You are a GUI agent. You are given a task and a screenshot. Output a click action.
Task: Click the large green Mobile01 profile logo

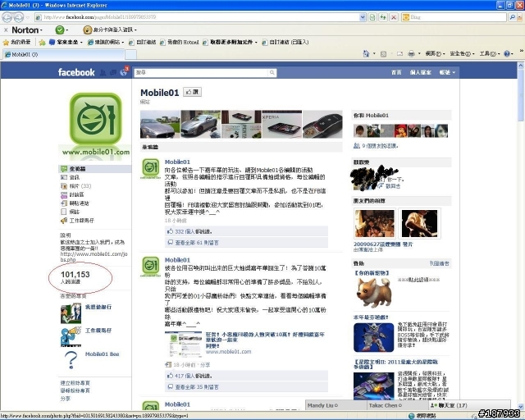pyautogui.click(x=96, y=119)
